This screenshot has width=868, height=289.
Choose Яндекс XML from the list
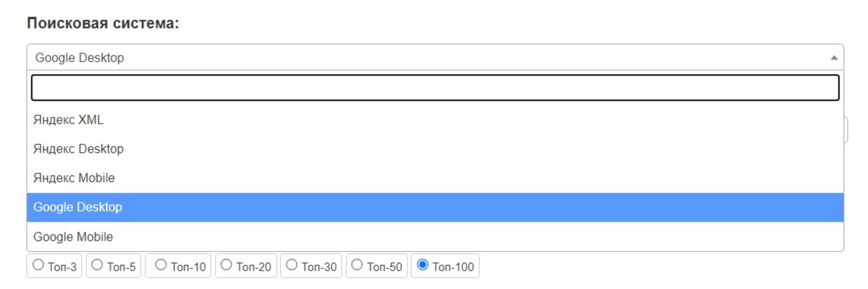(x=68, y=120)
